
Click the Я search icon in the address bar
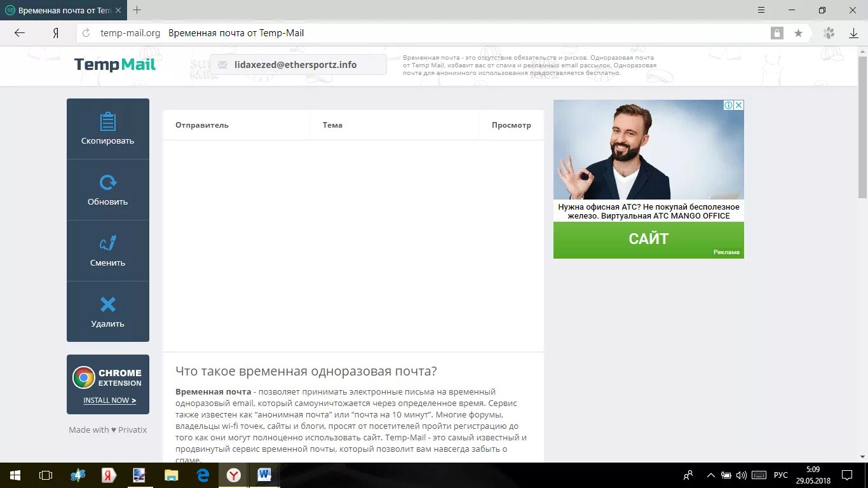tap(55, 32)
